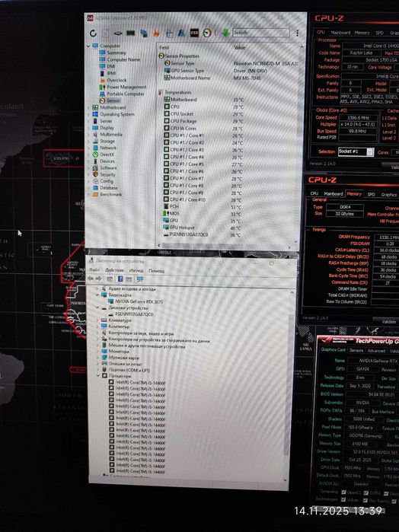Collapse Дискови устройства node in Device Manager

click(97, 308)
